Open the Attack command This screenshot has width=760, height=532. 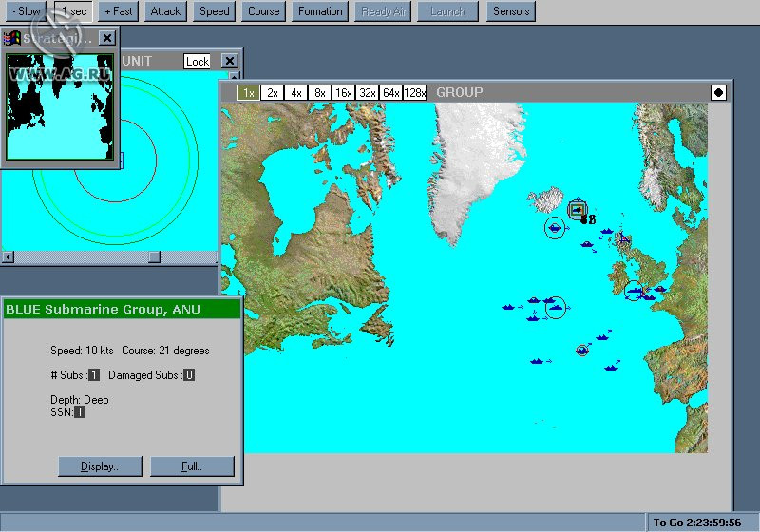point(165,11)
